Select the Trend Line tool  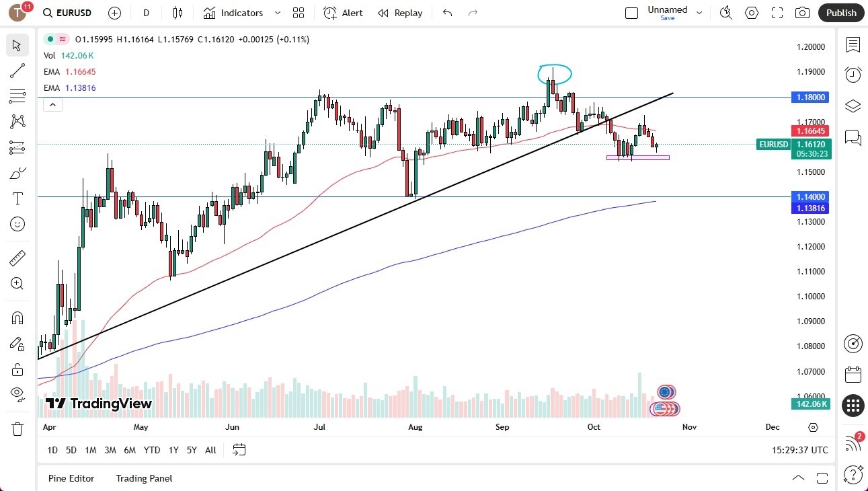point(17,71)
